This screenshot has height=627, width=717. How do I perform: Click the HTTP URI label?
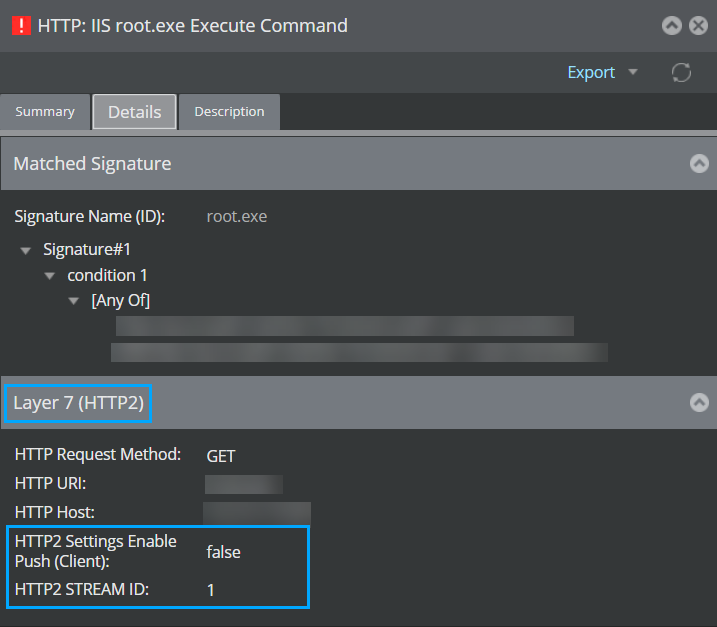50,483
